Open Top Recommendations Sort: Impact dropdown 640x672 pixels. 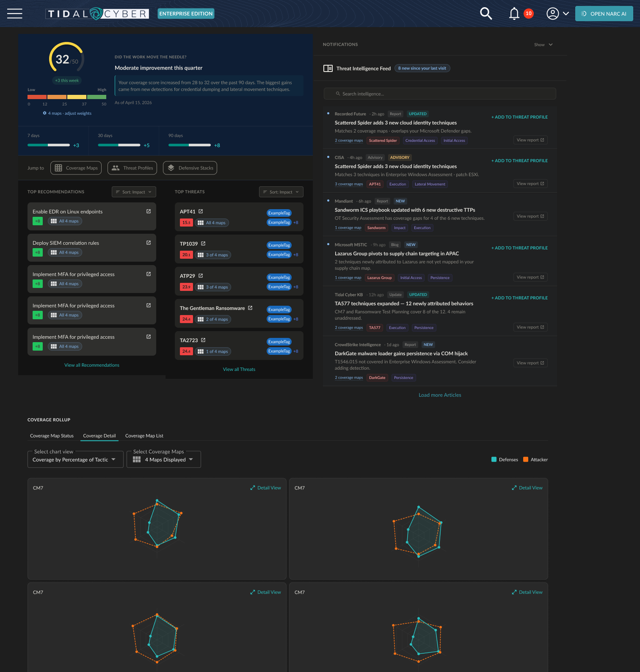click(134, 192)
